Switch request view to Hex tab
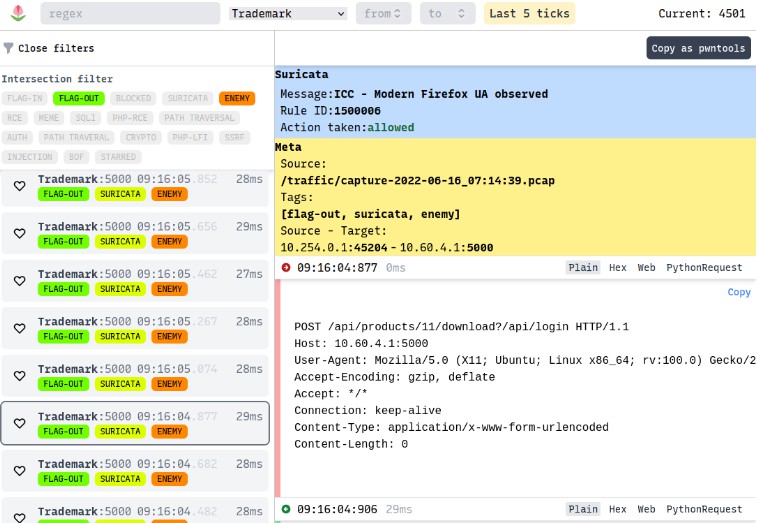This screenshot has width=757, height=523. pyautogui.click(x=617, y=267)
